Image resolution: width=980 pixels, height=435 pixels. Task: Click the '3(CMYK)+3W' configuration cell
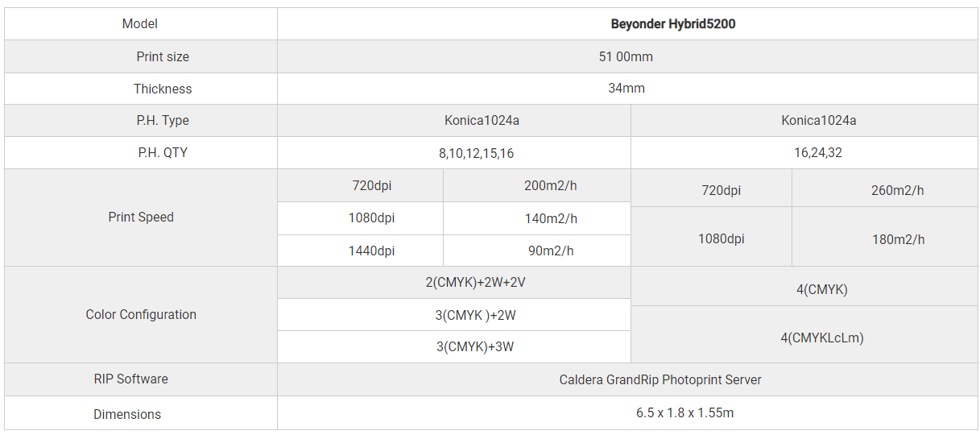(x=454, y=347)
